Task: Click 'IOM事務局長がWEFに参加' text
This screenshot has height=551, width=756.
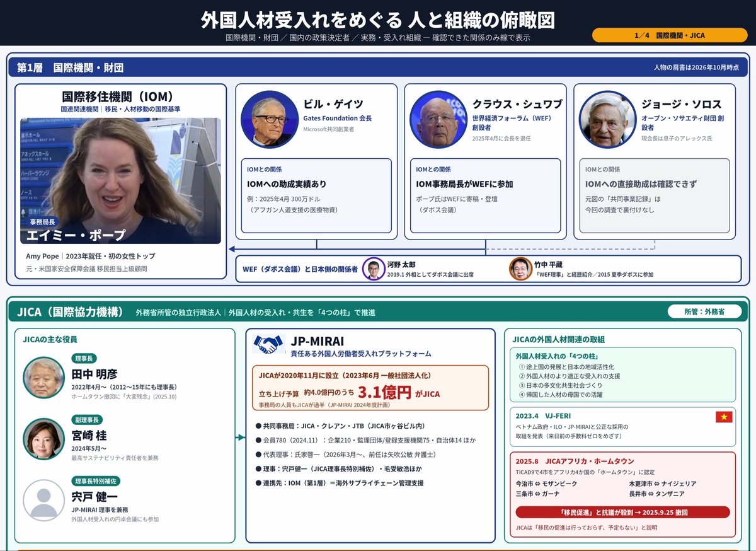Action: [x=464, y=184]
